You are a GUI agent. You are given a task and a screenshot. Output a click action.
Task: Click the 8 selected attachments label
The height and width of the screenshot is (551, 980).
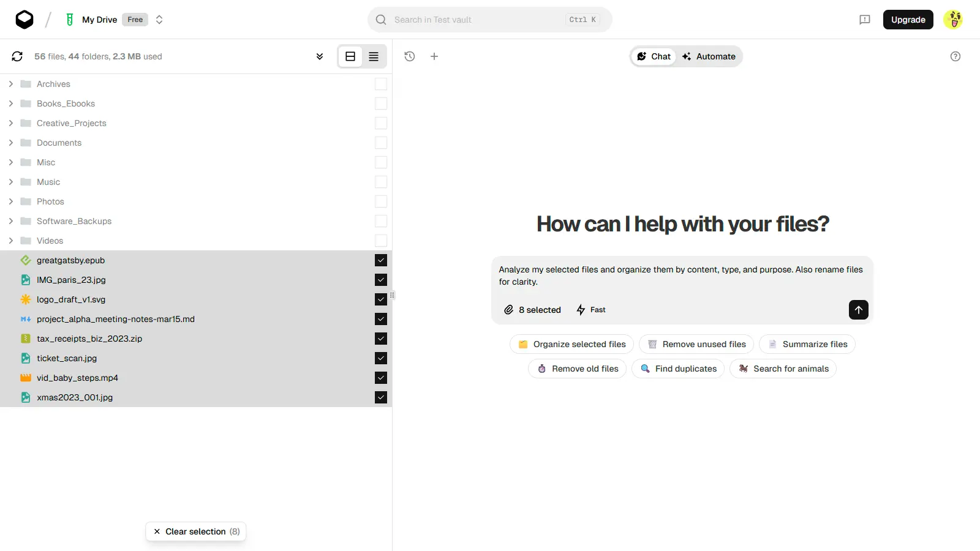pos(540,310)
